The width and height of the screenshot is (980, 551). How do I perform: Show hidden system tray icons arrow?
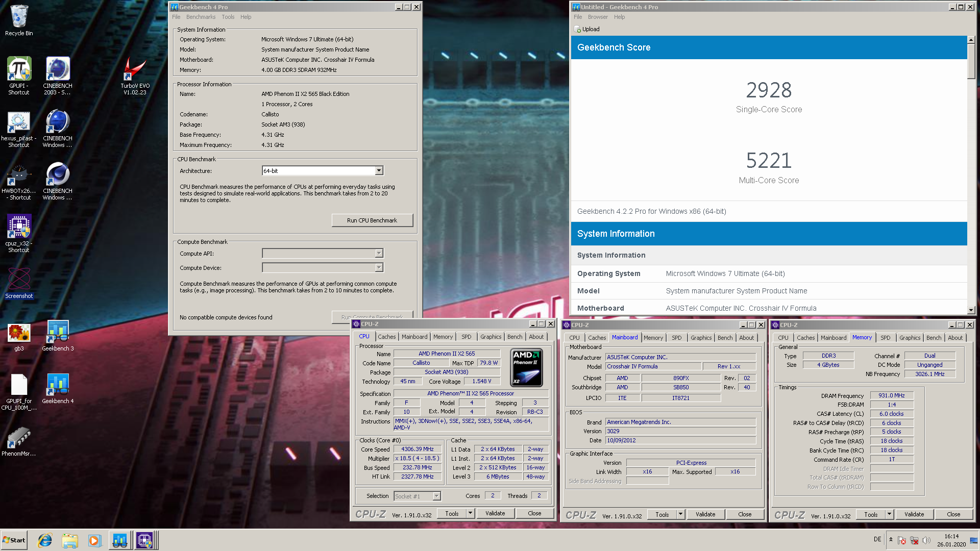[891, 540]
